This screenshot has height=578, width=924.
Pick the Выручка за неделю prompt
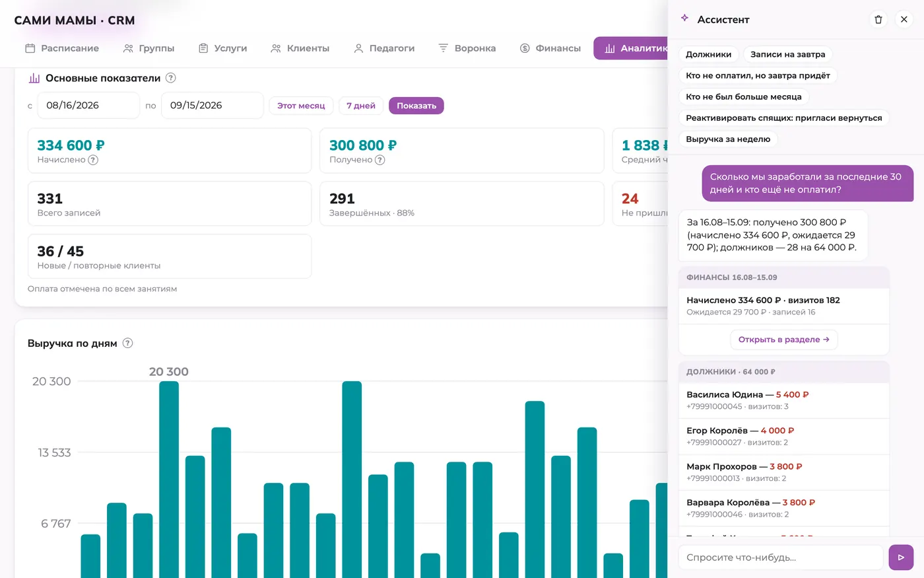728,139
